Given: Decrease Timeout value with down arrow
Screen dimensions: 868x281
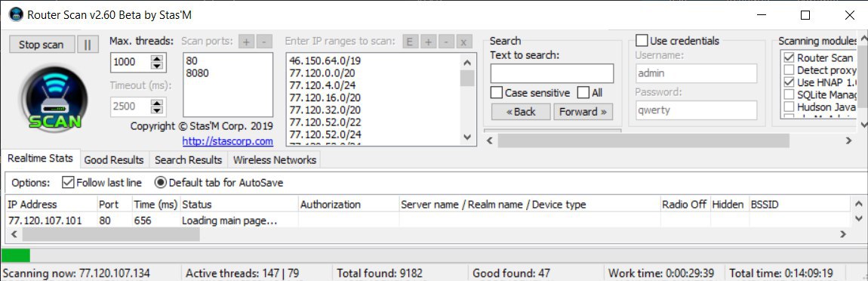Looking at the screenshot, I should tap(157, 110).
